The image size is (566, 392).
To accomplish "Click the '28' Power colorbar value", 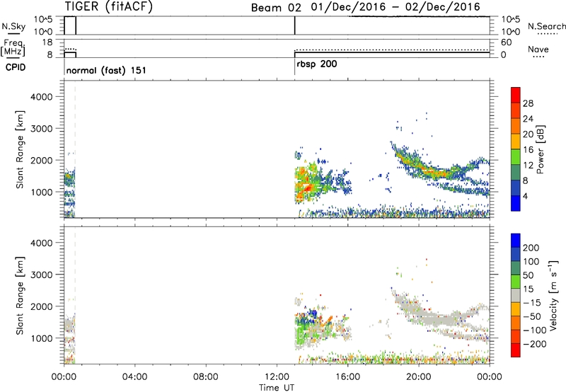I will pyautogui.click(x=528, y=103).
